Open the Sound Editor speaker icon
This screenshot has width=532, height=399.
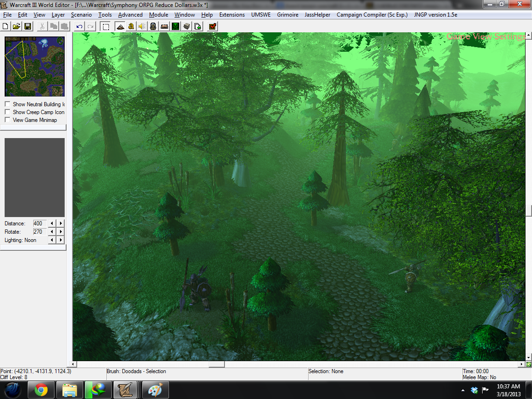[x=142, y=26]
